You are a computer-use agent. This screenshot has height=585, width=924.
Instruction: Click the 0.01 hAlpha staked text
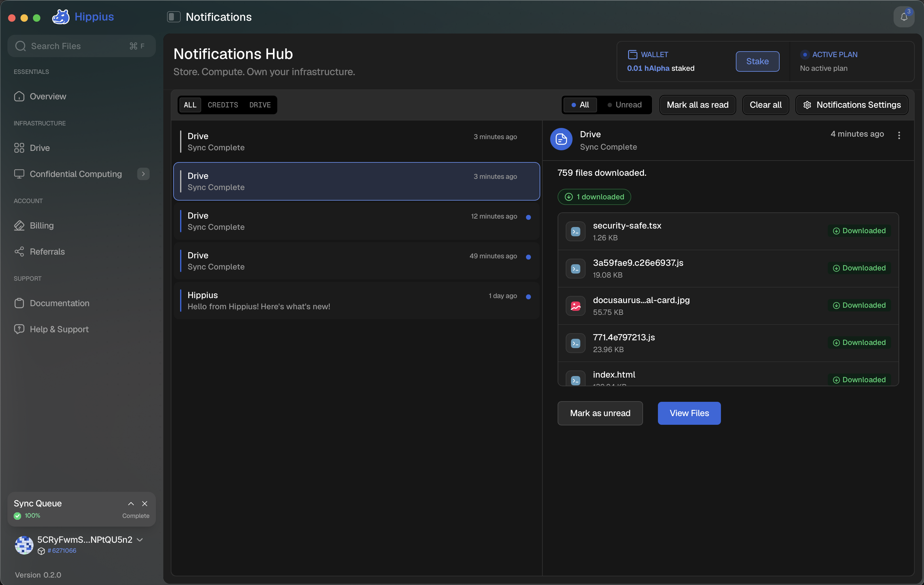[660, 68]
